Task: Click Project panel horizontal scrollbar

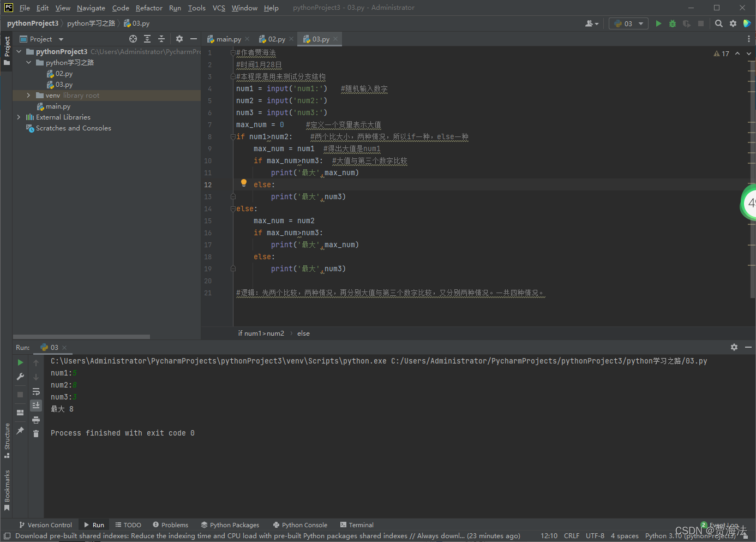Action: pos(81,337)
